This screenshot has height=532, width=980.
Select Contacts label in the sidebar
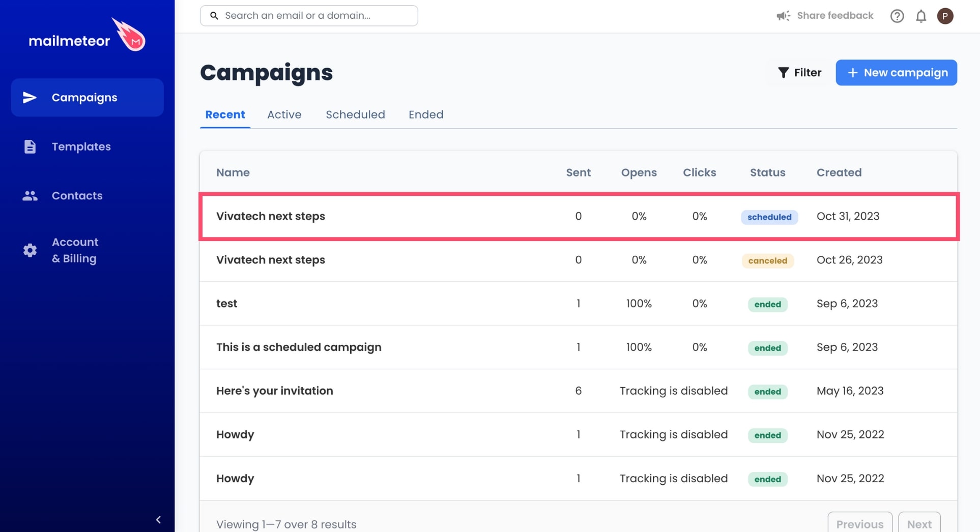coord(77,196)
